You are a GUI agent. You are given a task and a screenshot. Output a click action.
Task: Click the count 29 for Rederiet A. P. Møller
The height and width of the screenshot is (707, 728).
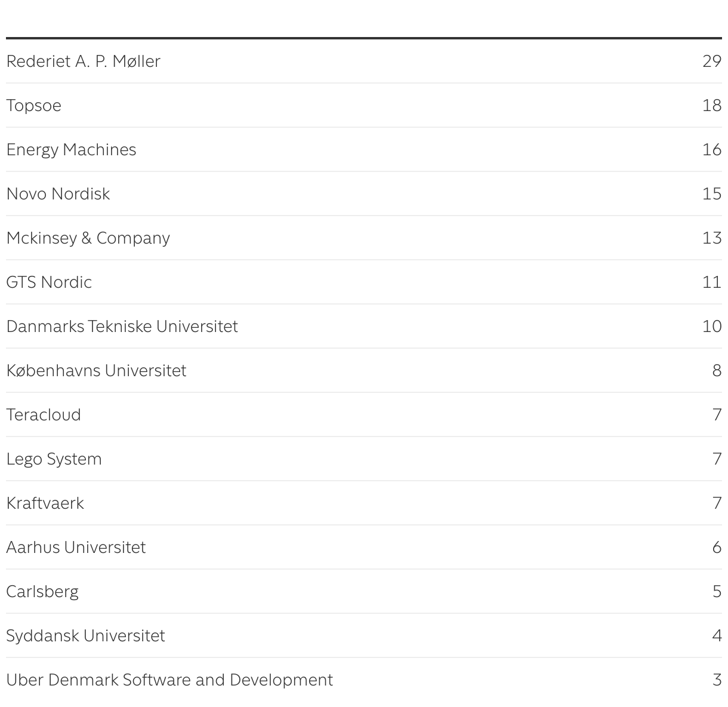click(x=712, y=62)
